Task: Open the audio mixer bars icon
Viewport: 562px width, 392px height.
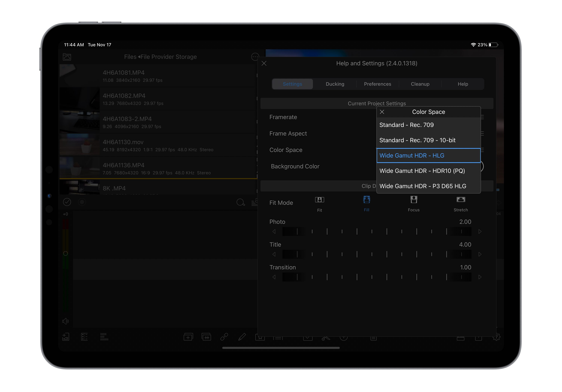Action: click(x=104, y=337)
